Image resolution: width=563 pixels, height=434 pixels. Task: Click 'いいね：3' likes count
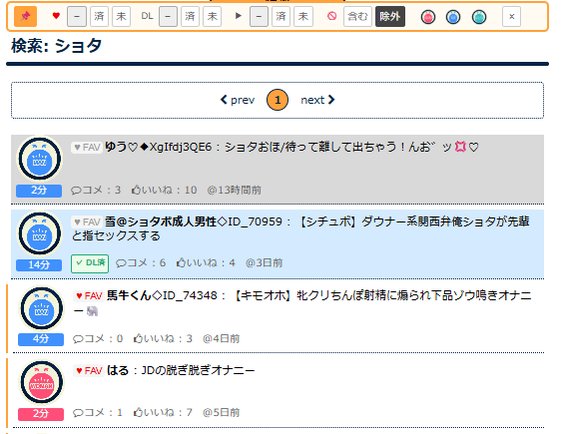pos(163,339)
